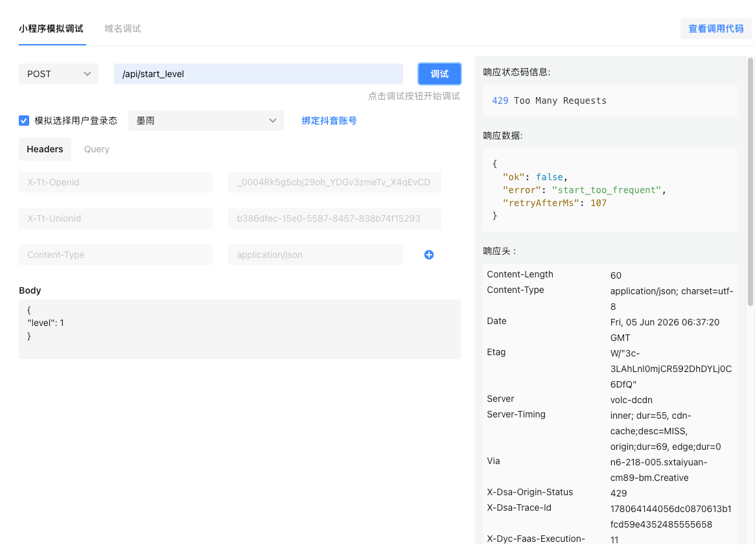
Task: Click the Content-Type header name field
Action: (115, 255)
